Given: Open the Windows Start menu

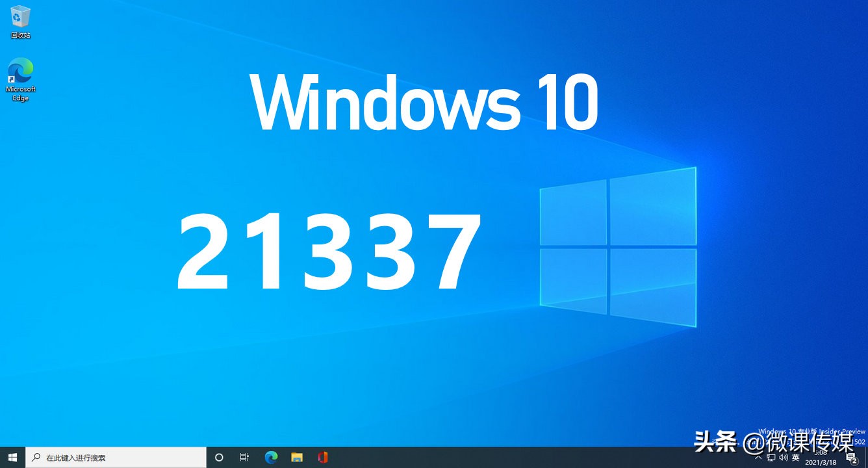Looking at the screenshot, I should tap(12, 458).
